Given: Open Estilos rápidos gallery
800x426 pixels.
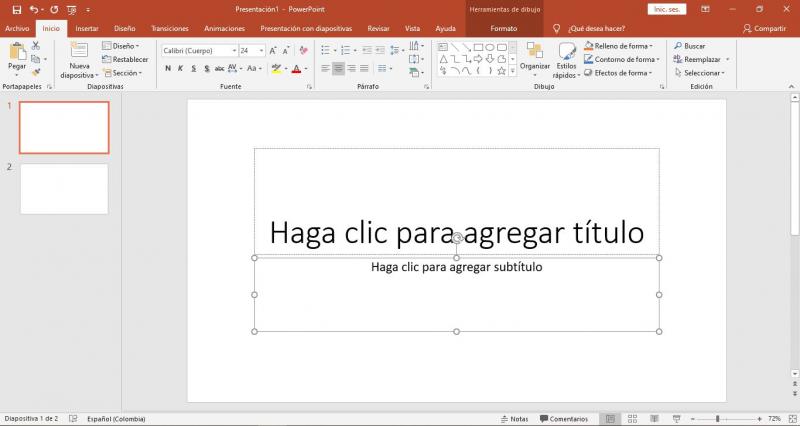Looking at the screenshot, I should (566, 60).
